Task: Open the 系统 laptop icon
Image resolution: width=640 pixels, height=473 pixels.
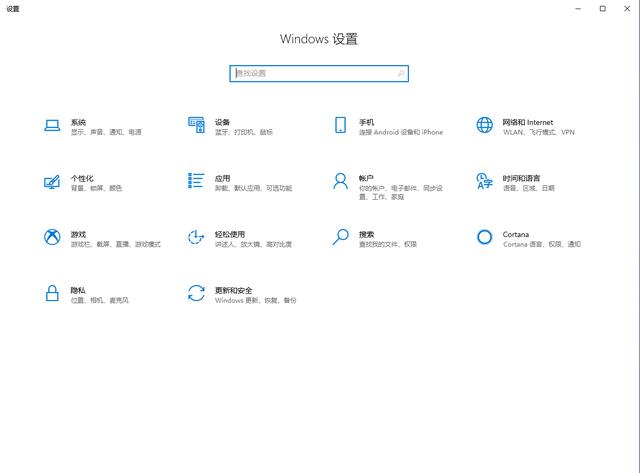Action: click(x=52, y=125)
